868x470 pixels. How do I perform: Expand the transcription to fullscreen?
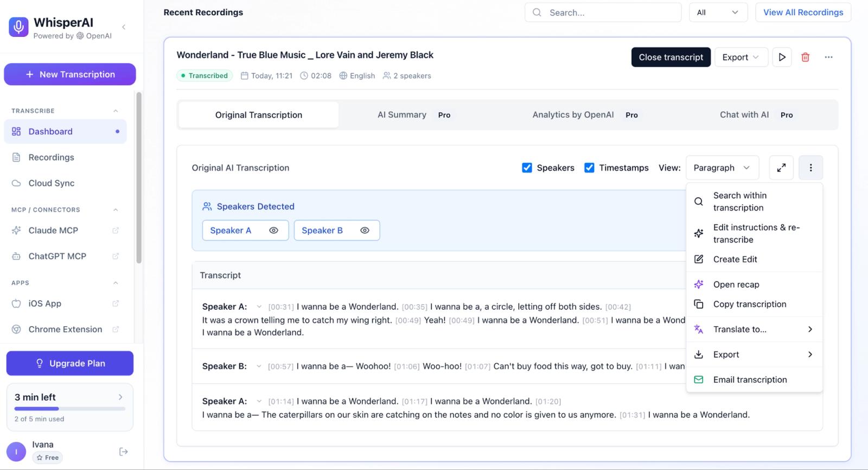781,168
